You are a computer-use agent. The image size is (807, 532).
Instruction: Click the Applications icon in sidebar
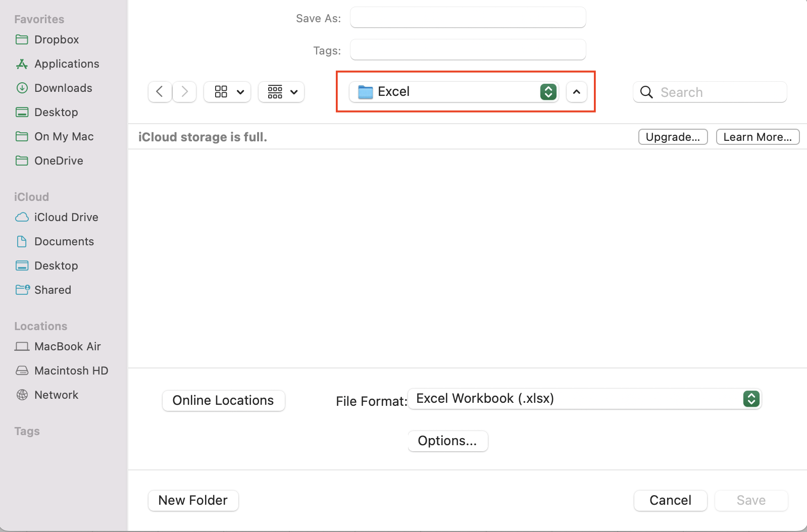22,64
